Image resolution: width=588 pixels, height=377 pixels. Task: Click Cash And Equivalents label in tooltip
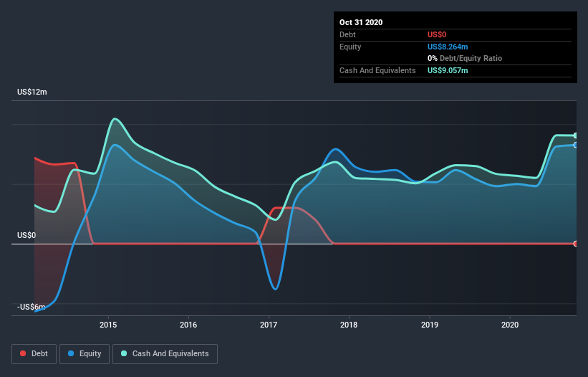(377, 70)
